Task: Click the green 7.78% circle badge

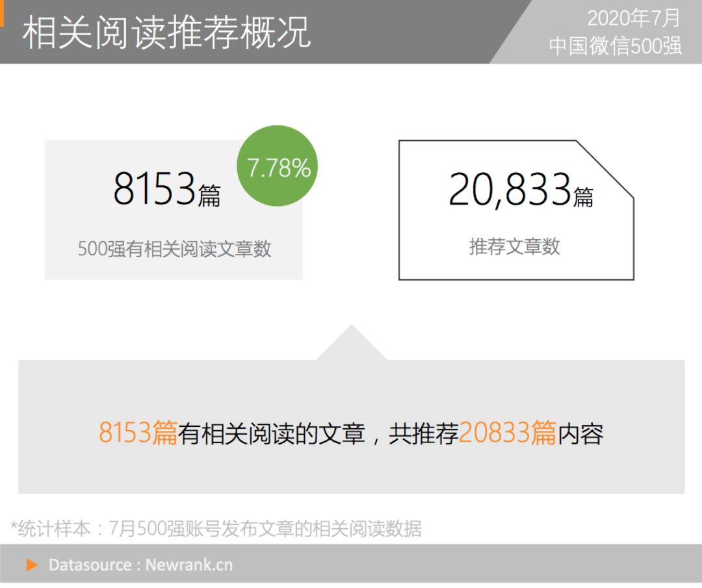Action: point(277,166)
